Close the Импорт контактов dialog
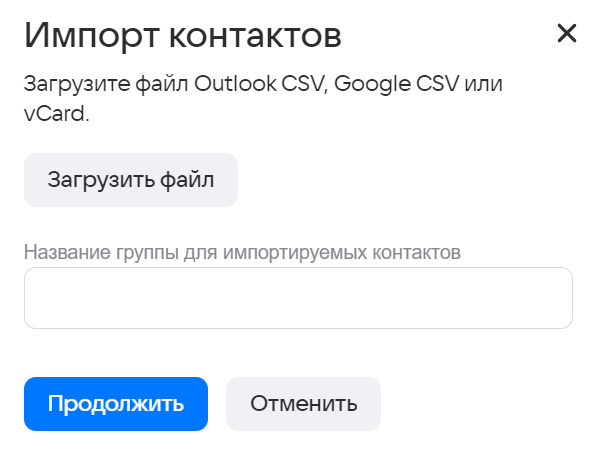The width and height of the screenshot is (600, 457). pos(567,34)
